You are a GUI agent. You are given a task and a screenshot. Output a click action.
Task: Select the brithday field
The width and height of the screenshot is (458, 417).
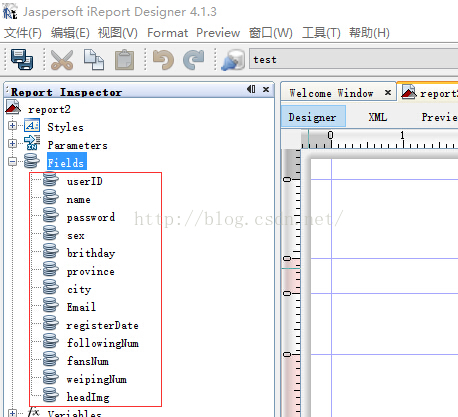(x=91, y=253)
